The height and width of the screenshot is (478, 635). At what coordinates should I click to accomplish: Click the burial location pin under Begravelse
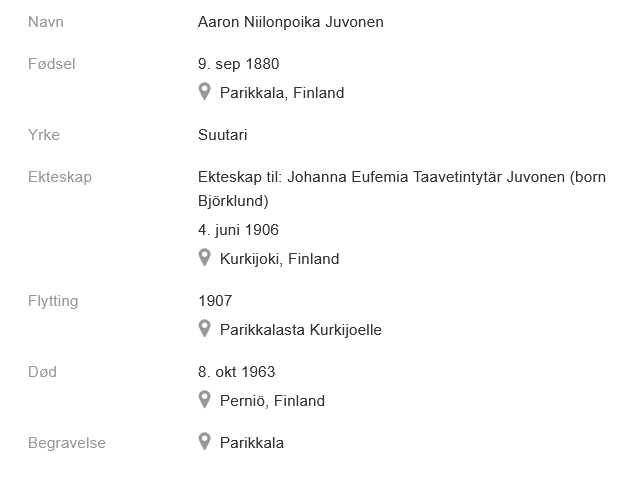coord(205,443)
